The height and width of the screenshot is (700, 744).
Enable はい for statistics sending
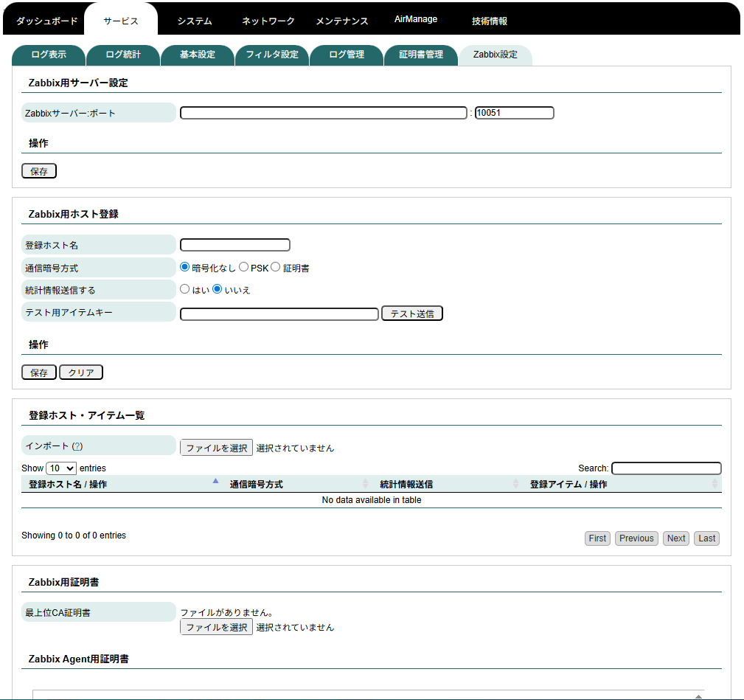184,289
